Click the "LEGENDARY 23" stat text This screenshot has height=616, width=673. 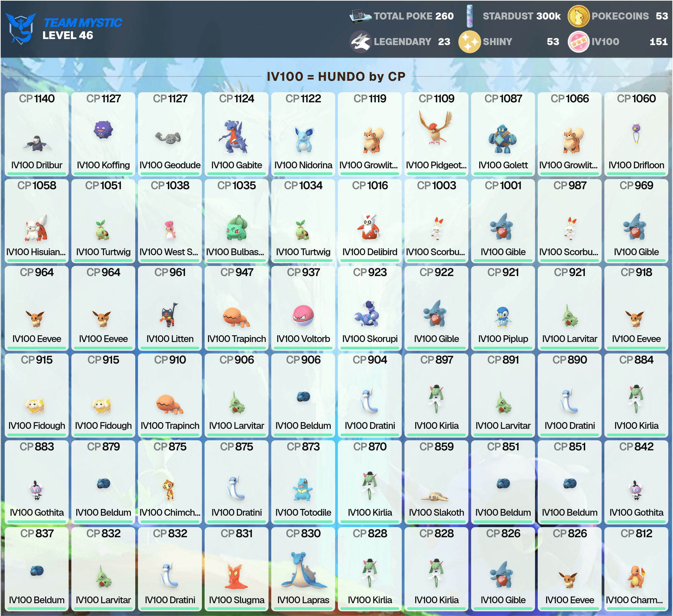(412, 42)
